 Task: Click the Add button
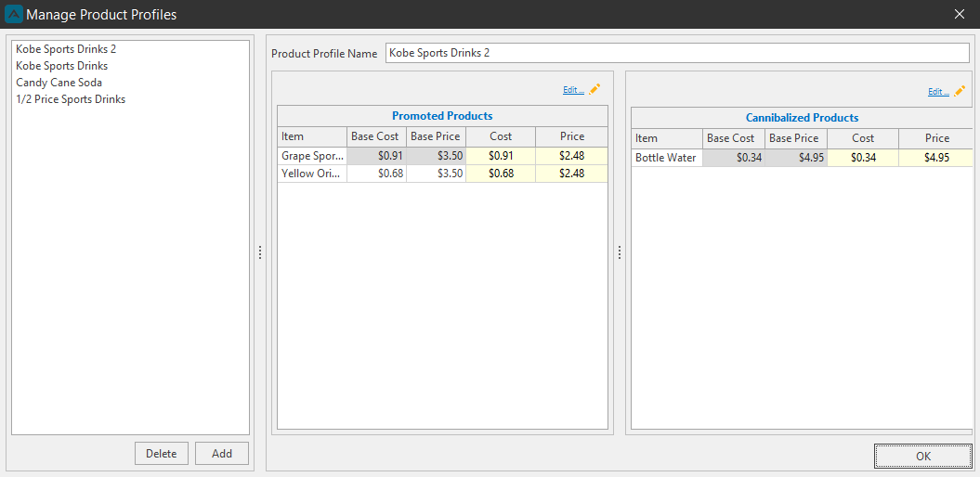click(x=222, y=454)
